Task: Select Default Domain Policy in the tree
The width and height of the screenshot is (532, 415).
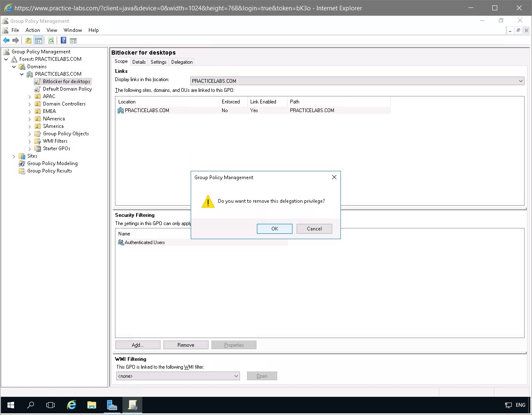Action: tap(67, 89)
